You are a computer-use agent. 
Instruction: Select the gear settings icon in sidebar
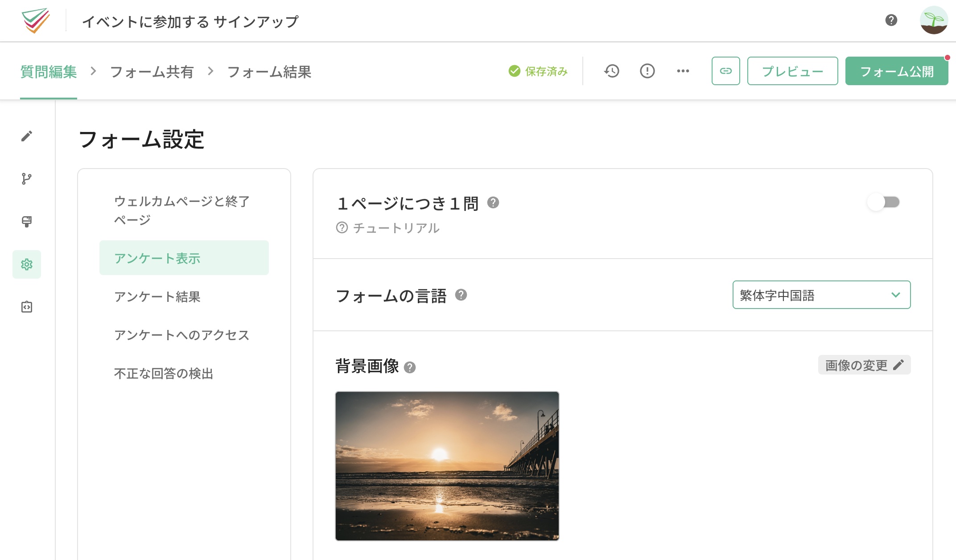tap(27, 264)
